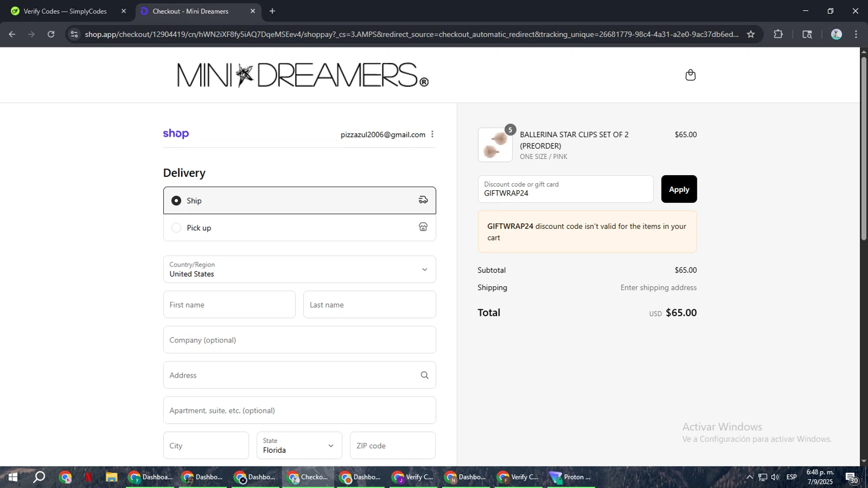Click the pizzazul2006@gmail.com account email
Viewport: 868px width, 488px height.
pyautogui.click(x=382, y=134)
